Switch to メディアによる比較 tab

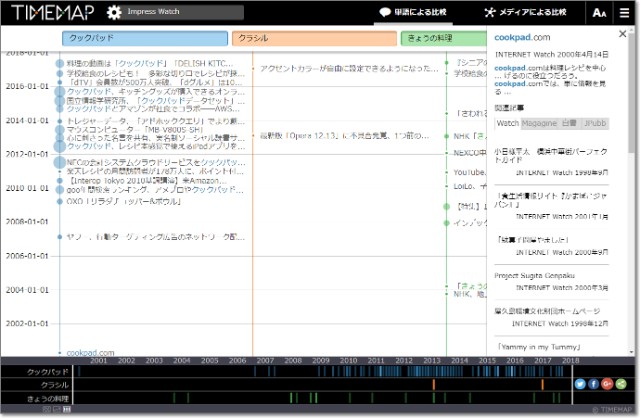[x=524, y=13]
